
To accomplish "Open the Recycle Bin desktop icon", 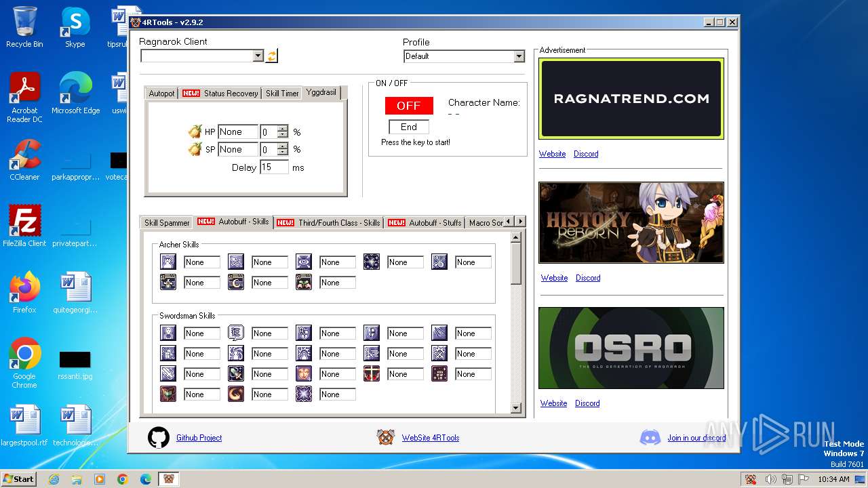I will click(24, 27).
